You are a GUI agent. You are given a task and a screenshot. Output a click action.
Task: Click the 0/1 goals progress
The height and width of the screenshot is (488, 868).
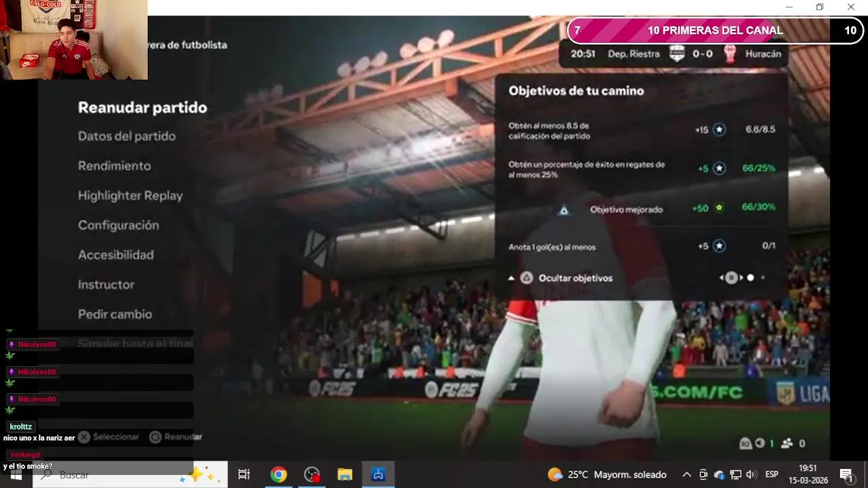point(768,246)
